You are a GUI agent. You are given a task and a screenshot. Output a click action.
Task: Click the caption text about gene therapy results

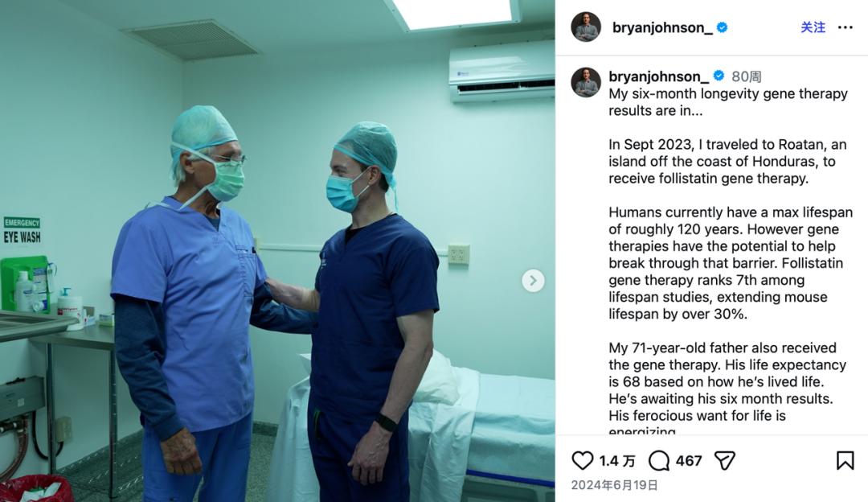click(728, 102)
